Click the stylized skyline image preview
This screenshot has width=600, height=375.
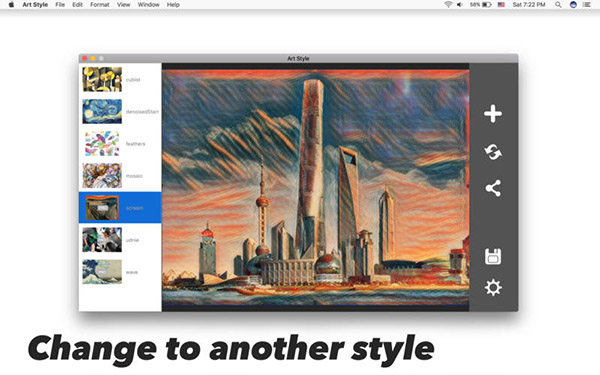316,187
